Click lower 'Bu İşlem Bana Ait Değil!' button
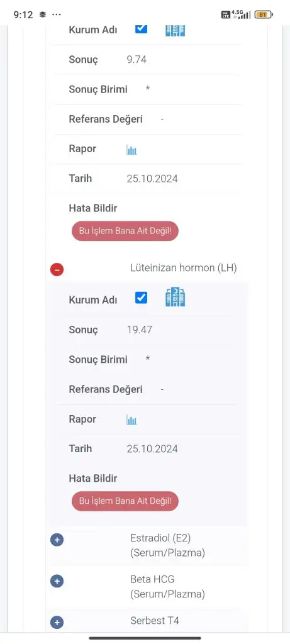The height and width of the screenshot is (644, 290). 125,501
